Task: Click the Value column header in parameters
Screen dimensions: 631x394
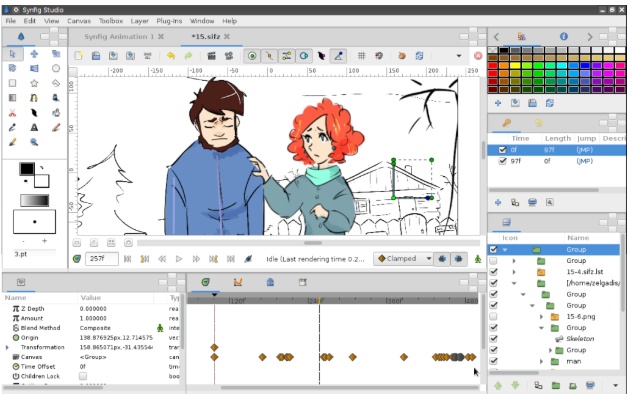Action: (91, 297)
